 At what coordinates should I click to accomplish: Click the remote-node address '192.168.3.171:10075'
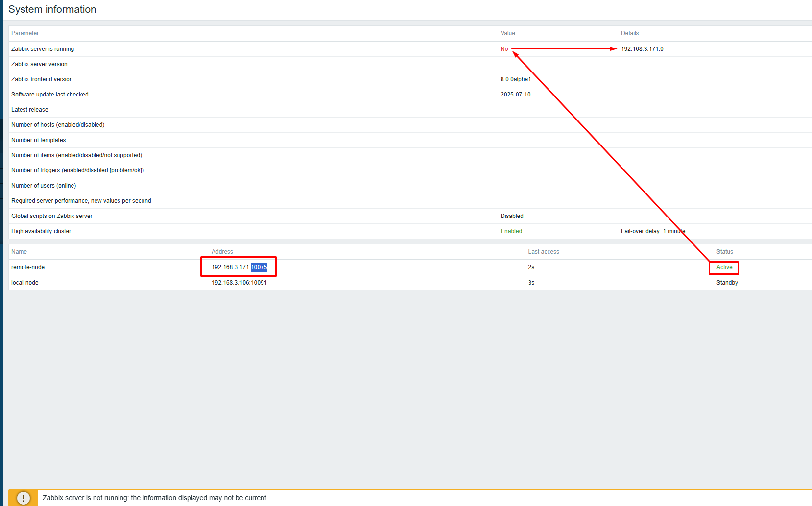pos(239,267)
